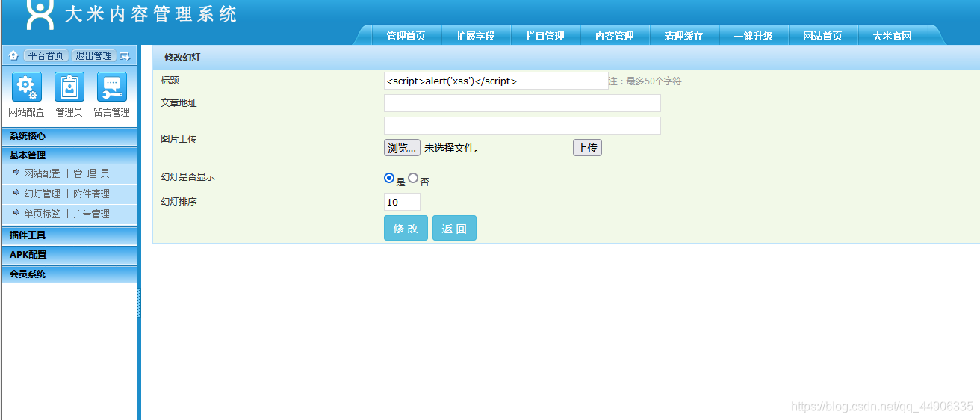Image resolution: width=980 pixels, height=420 pixels.
Task: Open the 清理缓存 tab
Action: 684,36
